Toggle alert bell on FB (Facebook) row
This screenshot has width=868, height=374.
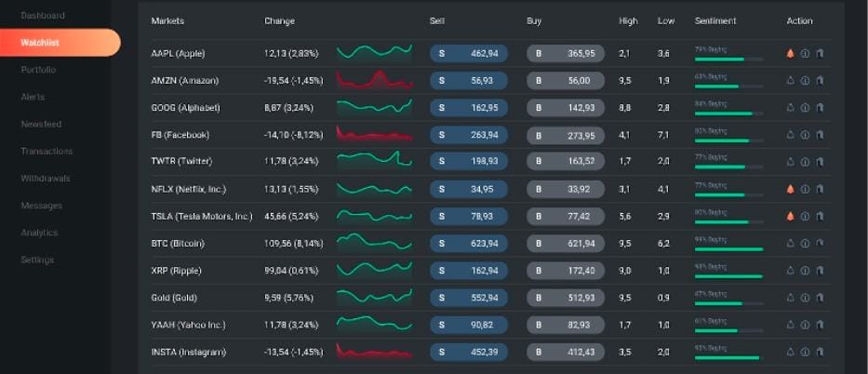coord(791,135)
